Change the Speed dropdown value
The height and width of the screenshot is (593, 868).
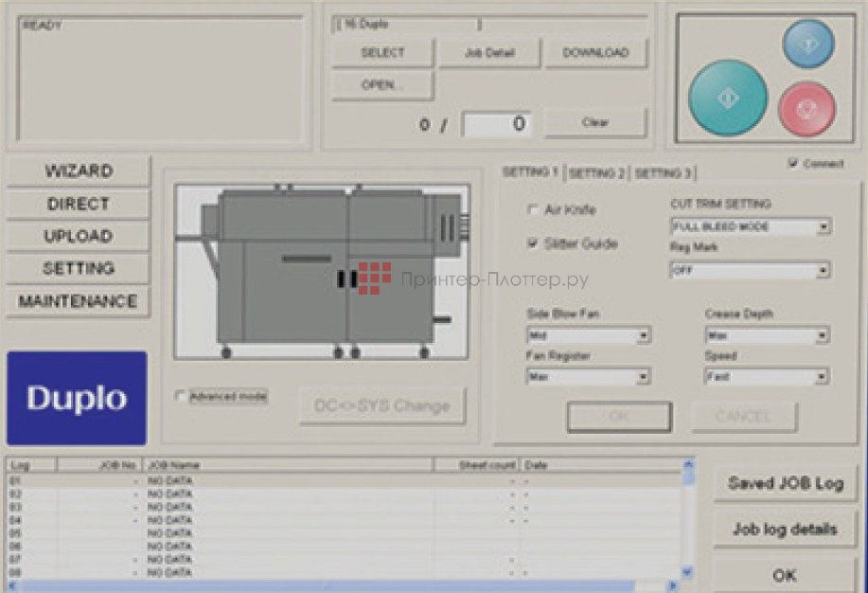(x=822, y=377)
